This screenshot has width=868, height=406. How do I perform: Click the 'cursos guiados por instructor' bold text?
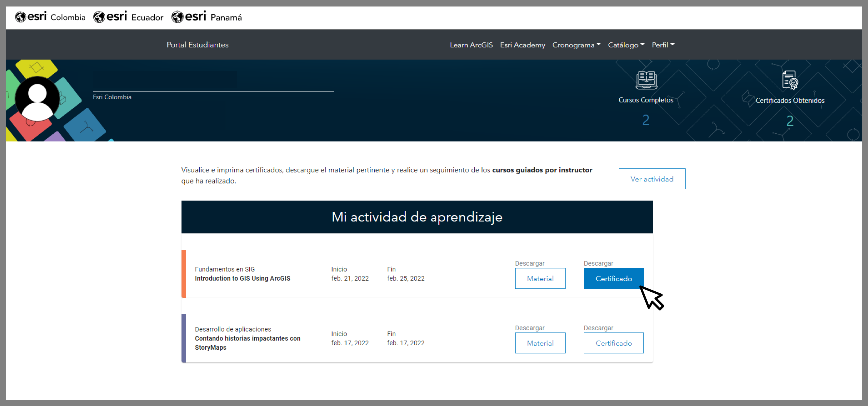(x=542, y=170)
